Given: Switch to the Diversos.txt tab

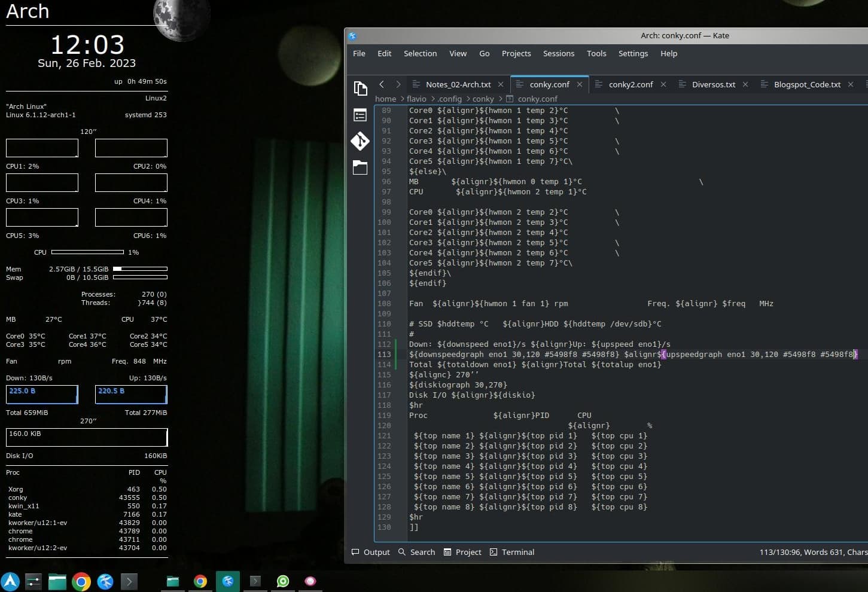Looking at the screenshot, I should (713, 84).
